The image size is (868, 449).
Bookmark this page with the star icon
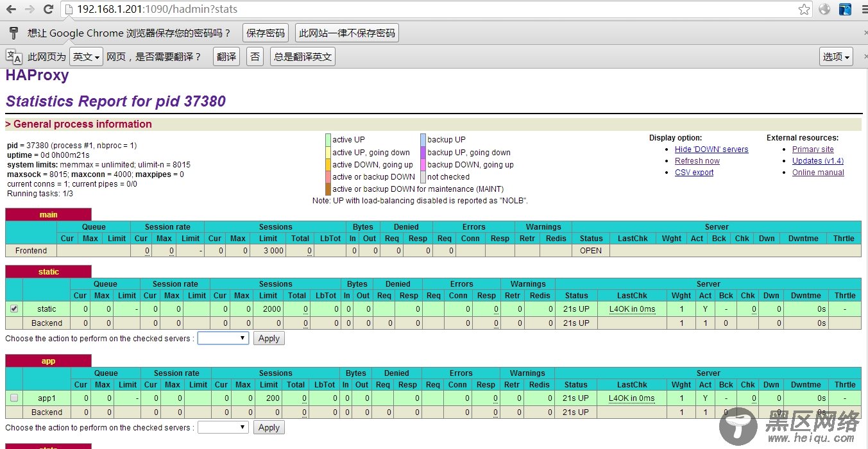click(804, 9)
